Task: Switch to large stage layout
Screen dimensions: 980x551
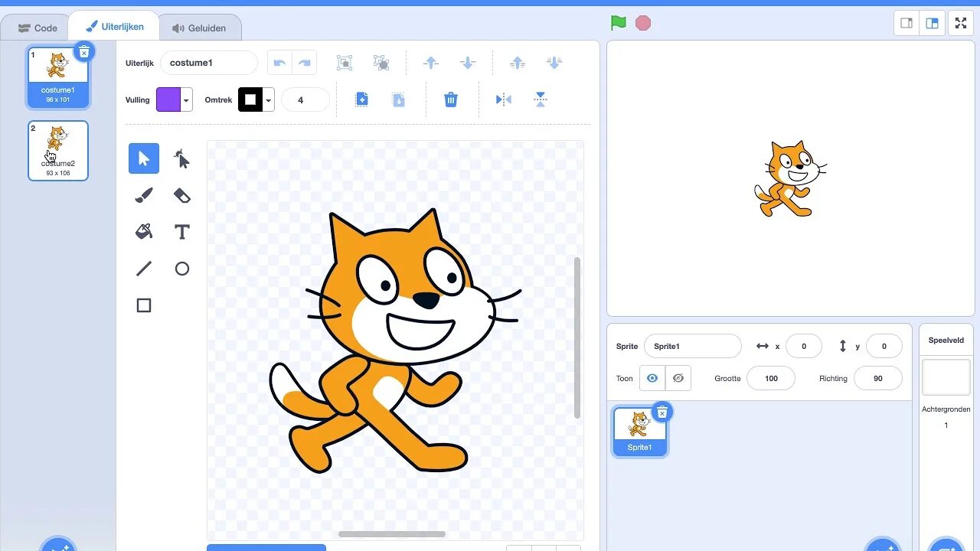Action: (x=932, y=23)
